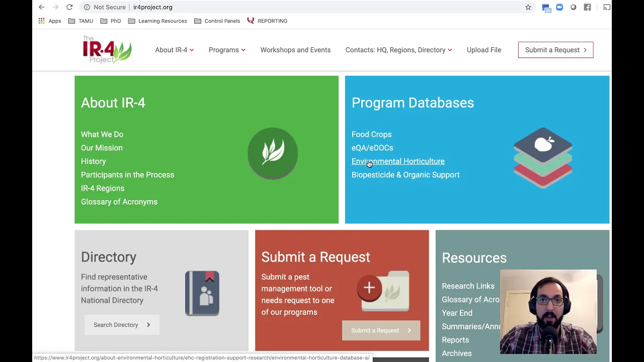Open the Year End resource link
This screenshot has width=644, height=362.
point(457,313)
